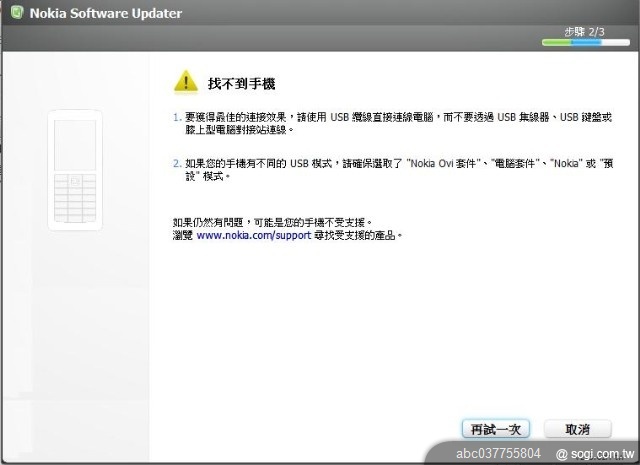
Task: Click the Nokia Software Updater title text
Action: 106,13
